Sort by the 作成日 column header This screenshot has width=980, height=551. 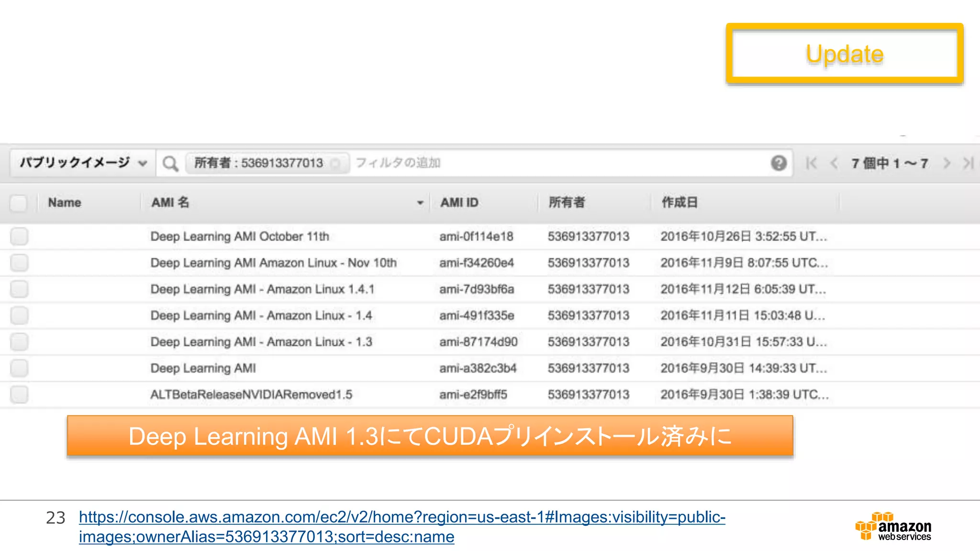pos(679,203)
